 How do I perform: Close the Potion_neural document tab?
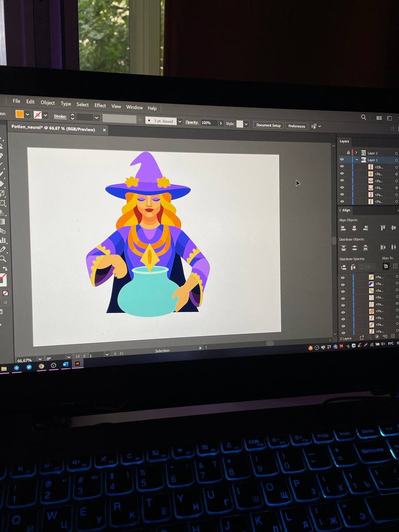105,130
